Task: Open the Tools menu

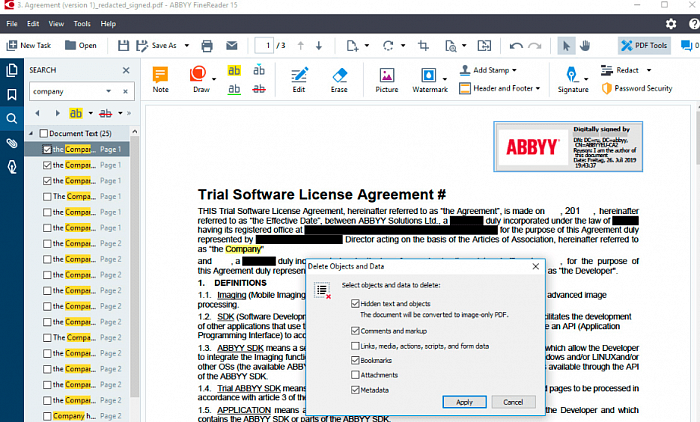Action: coord(82,22)
